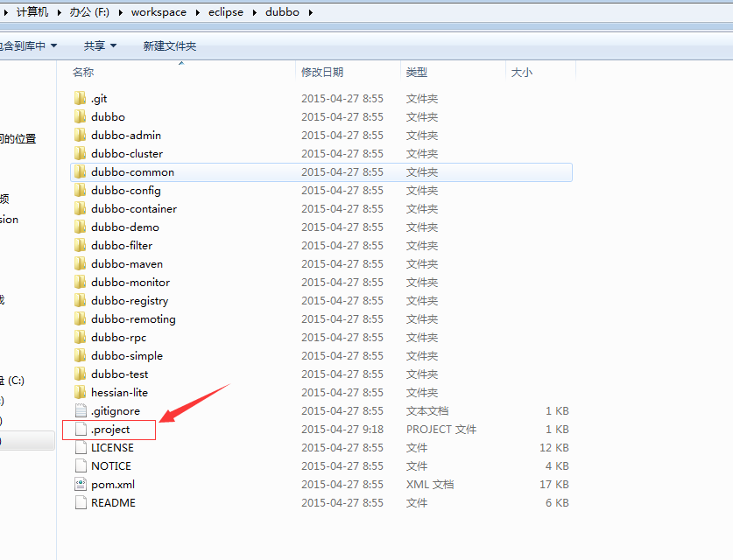Image resolution: width=733 pixels, height=560 pixels.
Task: Expand breadcrumb arrow after final dubbo
Action: point(310,12)
